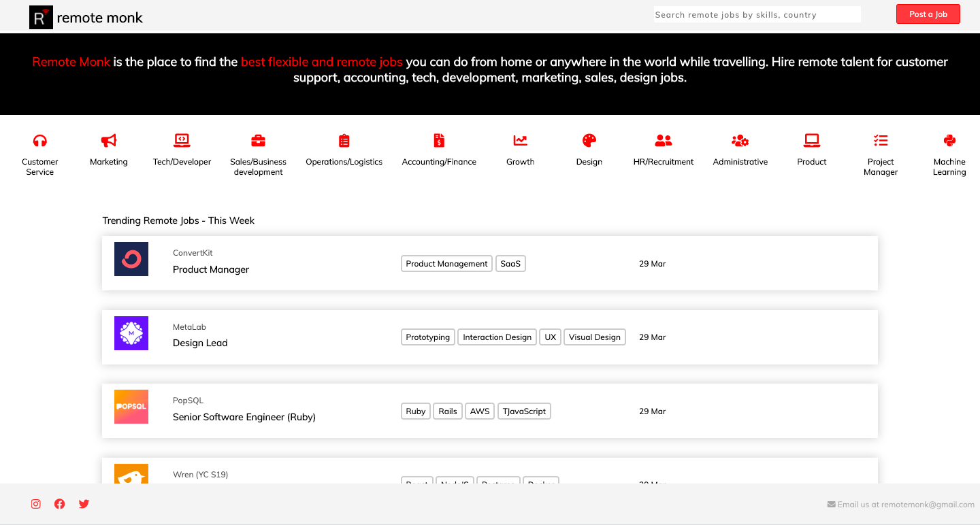The image size is (980, 525).
Task: Click 29 Mar date on MetaLab row
Action: [x=652, y=337]
